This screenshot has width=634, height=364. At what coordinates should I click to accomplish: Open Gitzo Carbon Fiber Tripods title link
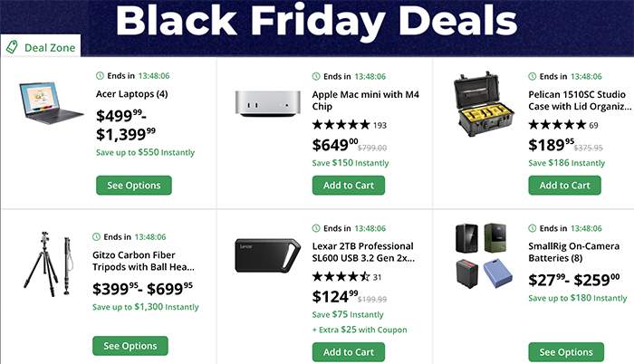coord(143,261)
